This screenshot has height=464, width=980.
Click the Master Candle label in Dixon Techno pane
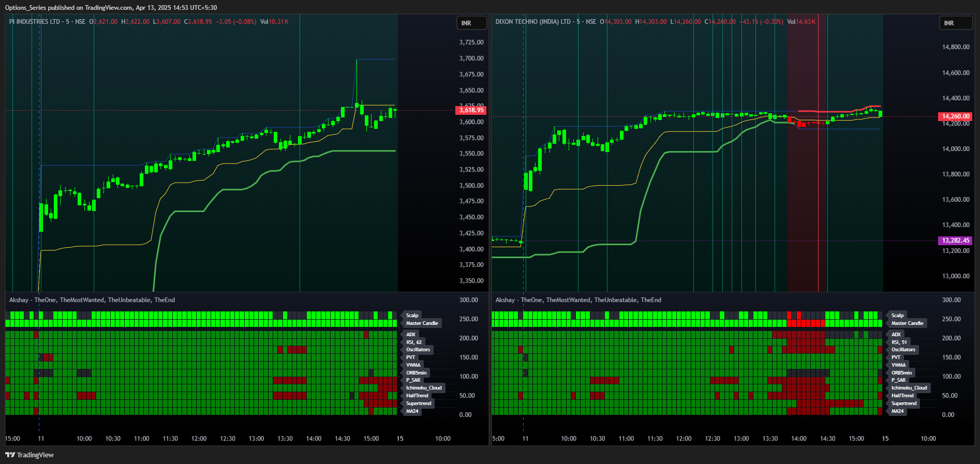[x=908, y=323]
